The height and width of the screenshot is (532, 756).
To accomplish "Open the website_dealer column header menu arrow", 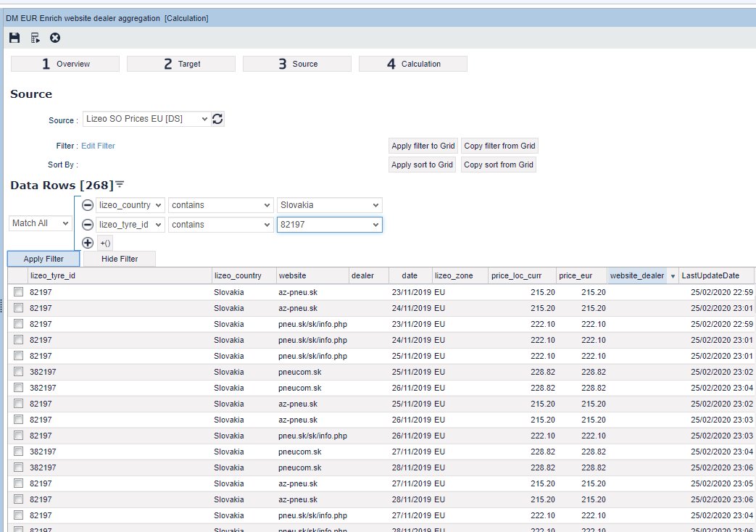I will click(x=673, y=276).
